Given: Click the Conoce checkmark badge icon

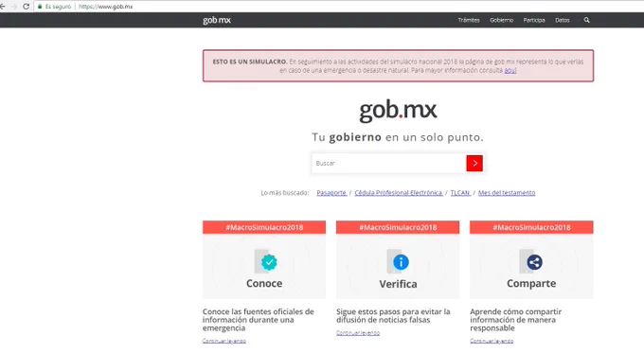Looking at the screenshot, I should 269,262.
